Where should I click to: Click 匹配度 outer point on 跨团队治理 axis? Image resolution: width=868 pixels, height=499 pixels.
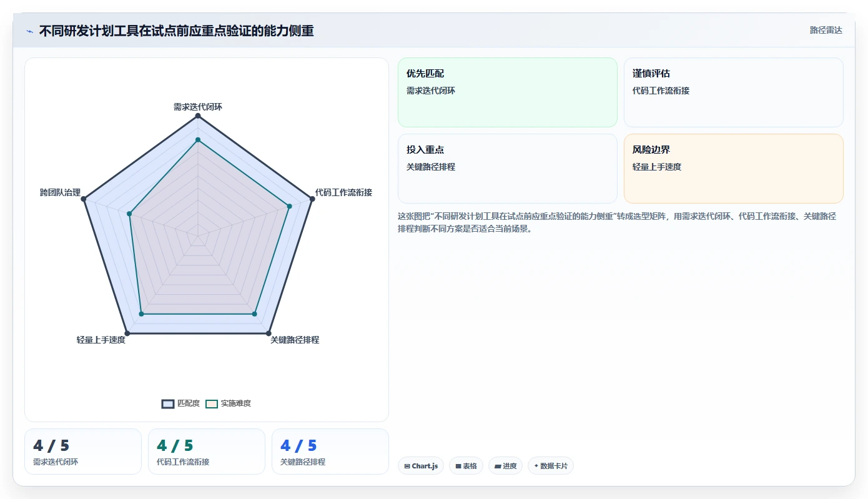(x=84, y=199)
